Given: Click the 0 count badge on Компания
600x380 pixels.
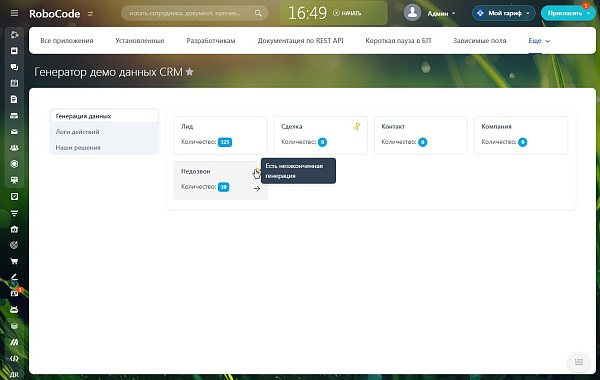Looking at the screenshot, I should click(x=522, y=142).
